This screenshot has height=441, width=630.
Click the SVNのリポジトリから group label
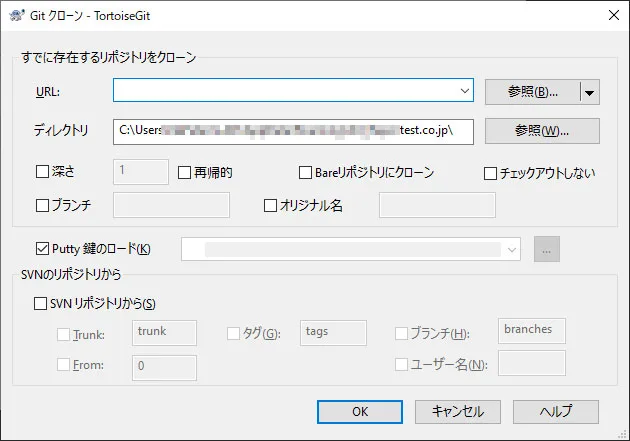pos(71,275)
